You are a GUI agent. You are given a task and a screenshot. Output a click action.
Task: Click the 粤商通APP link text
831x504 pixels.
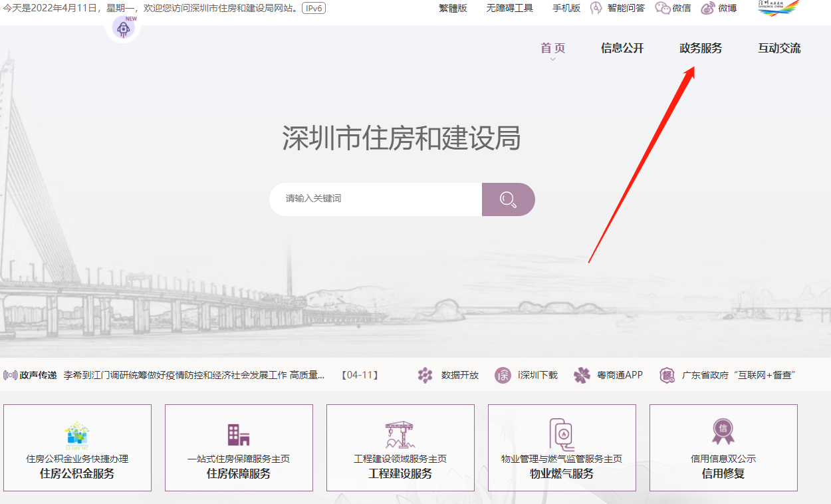(620, 375)
